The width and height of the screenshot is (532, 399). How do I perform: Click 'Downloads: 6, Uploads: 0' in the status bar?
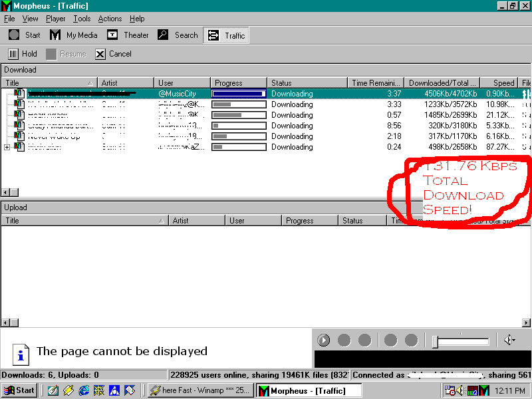51,375
